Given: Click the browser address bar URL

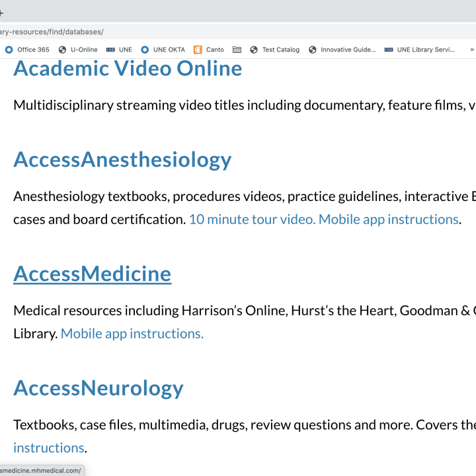Looking at the screenshot, I should [x=52, y=32].
